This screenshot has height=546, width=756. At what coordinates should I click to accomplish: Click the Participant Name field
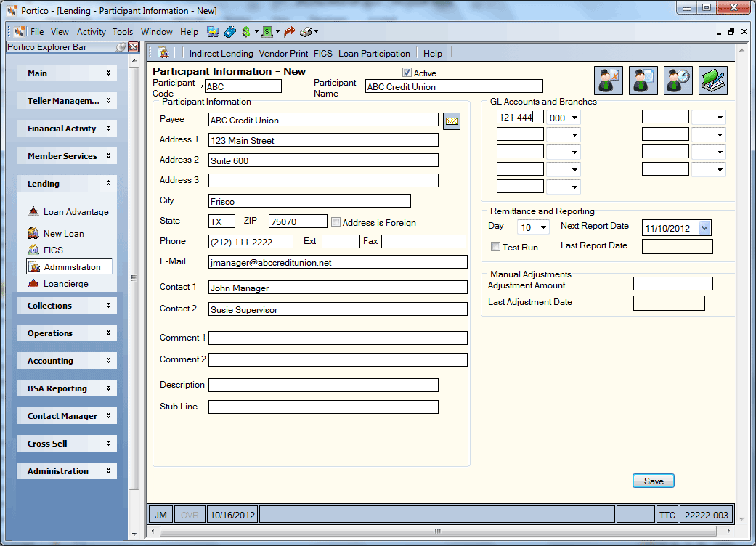coord(454,86)
